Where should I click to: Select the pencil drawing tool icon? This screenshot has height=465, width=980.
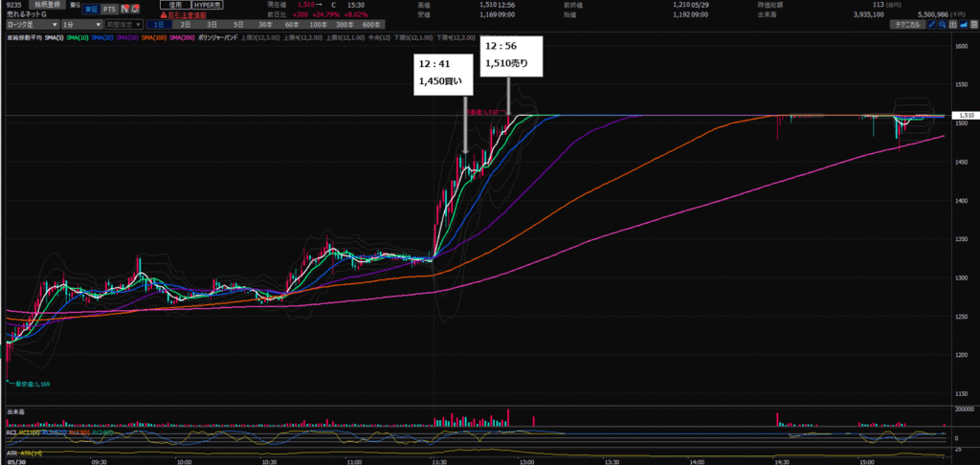tap(932, 24)
